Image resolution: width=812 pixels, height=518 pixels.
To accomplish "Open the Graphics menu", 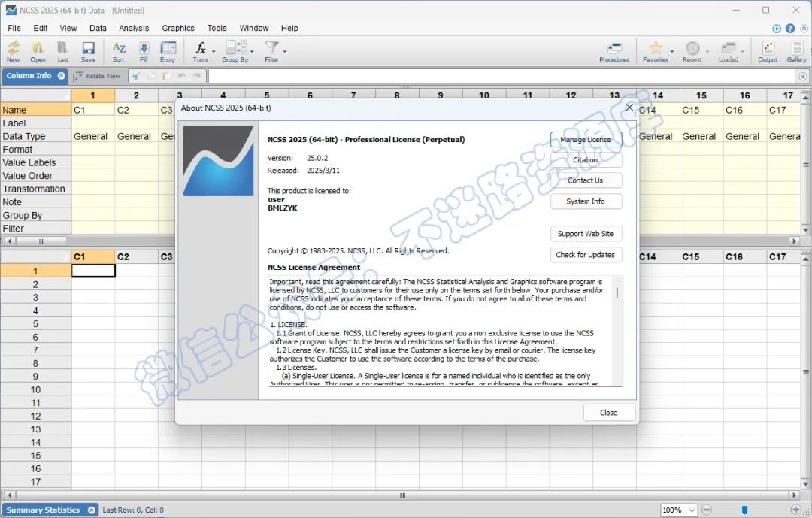I will click(x=178, y=28).
